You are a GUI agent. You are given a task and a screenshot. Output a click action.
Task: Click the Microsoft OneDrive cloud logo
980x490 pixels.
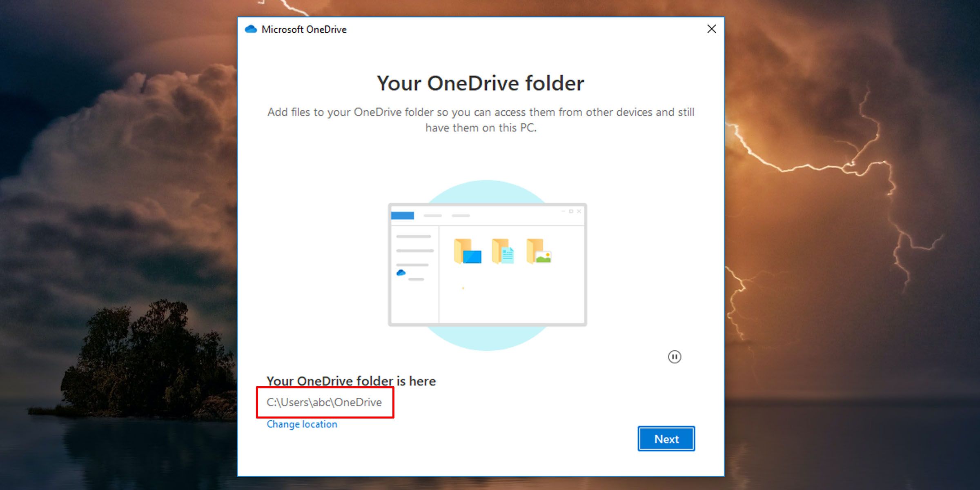point(251,29)
